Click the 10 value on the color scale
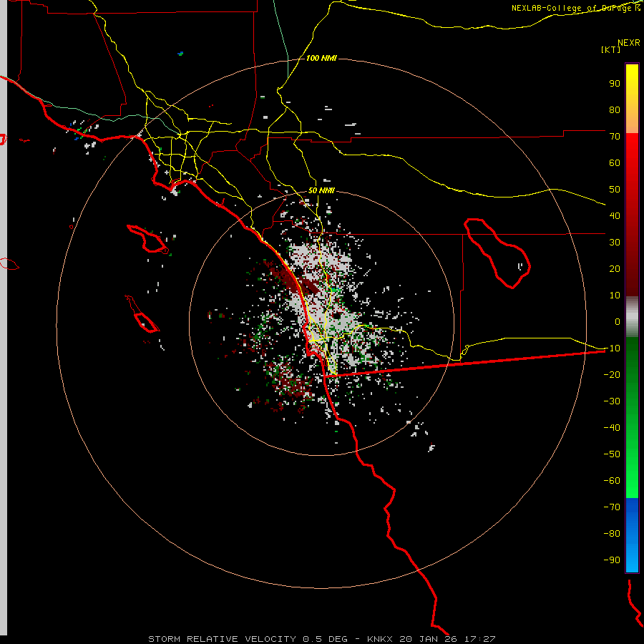644x644 pixels. [615, 296]
